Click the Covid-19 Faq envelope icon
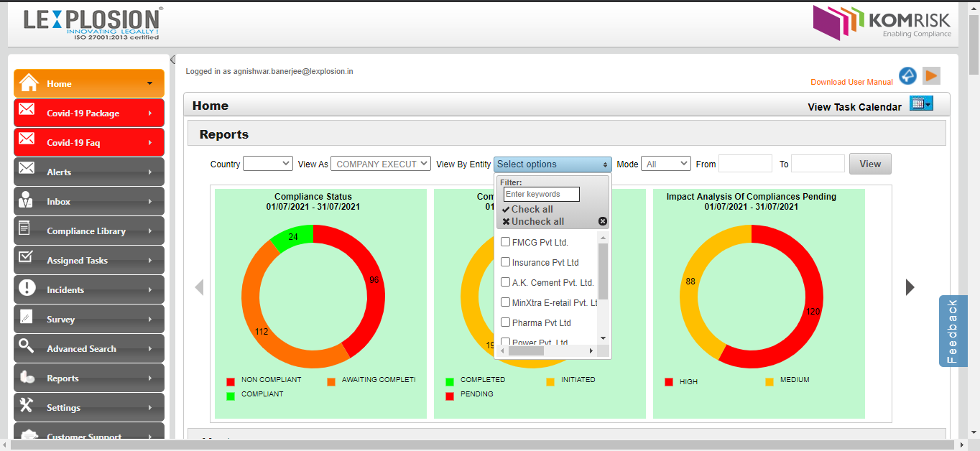 coord(27,139)
